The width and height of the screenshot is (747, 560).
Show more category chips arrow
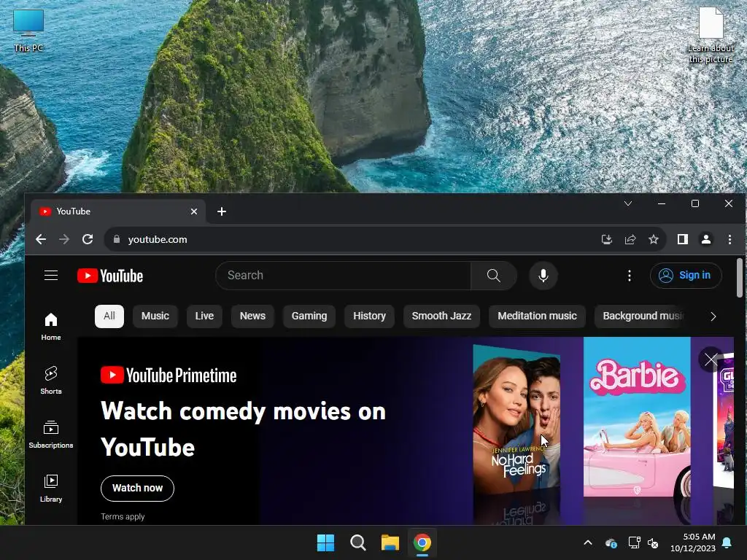pyautogui.click(x=713, y=316)
